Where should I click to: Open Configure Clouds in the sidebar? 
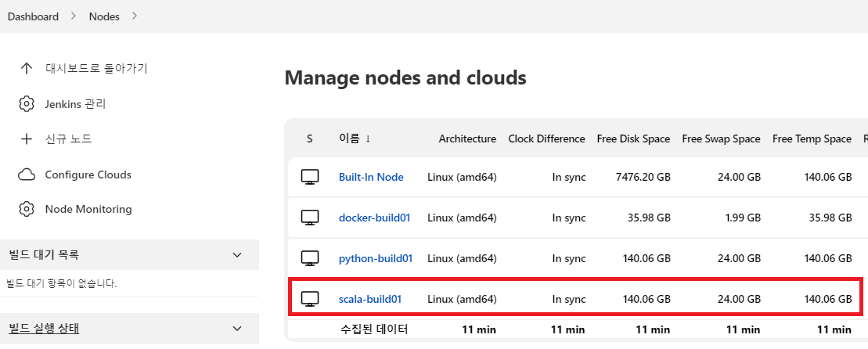tap(88, 174)
